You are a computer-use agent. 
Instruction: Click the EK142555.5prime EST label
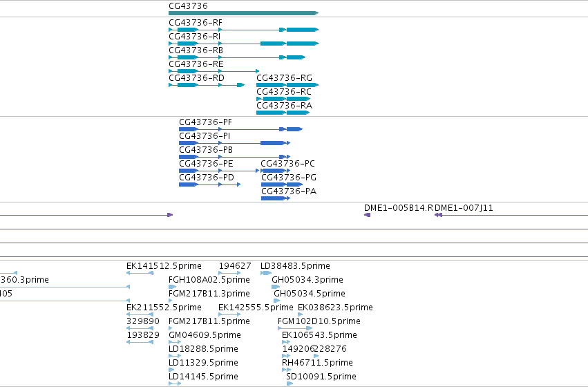coord(256,308)
